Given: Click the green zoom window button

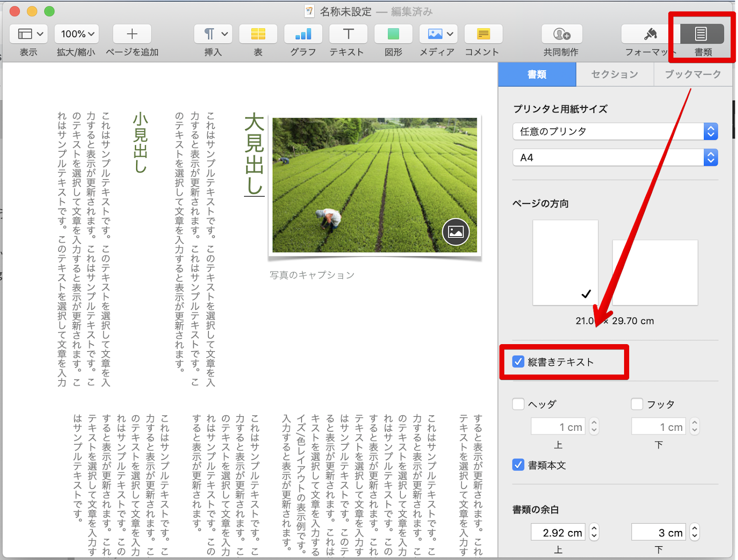Looking at the screenshot, I should [x=49, y=11].
